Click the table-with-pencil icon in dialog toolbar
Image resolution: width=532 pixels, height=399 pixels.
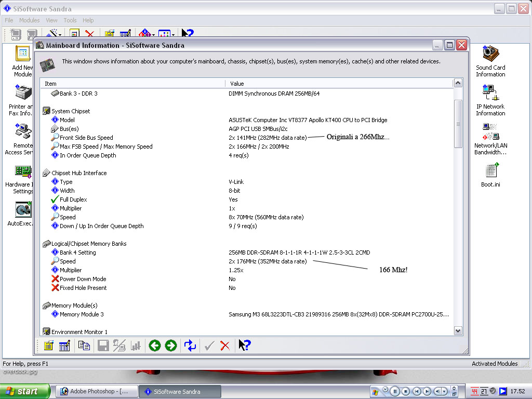(64, 345)
